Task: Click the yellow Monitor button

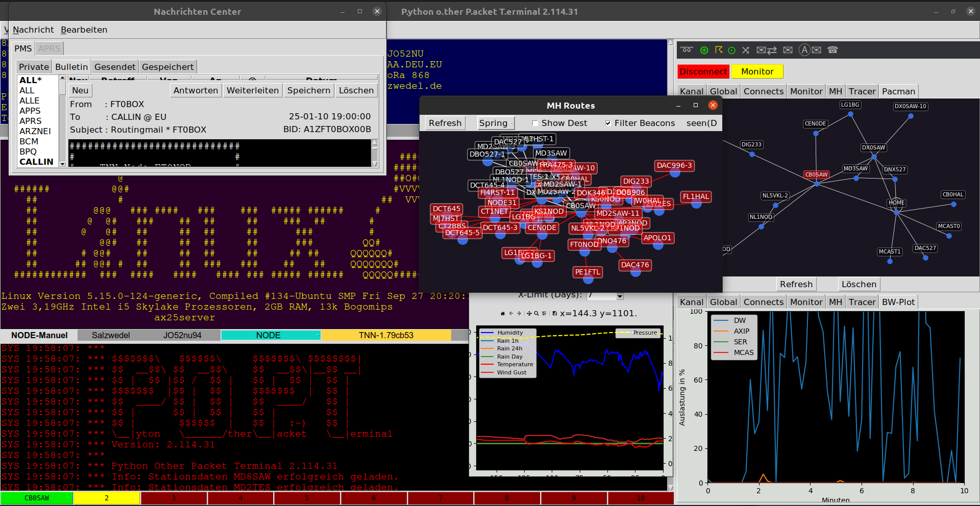Action: [x=757, y=71]
